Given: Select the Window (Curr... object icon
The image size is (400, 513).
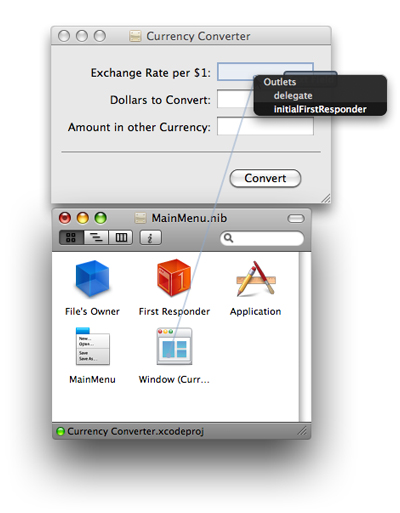Looking at the screenshot, I should pos(174,346).
